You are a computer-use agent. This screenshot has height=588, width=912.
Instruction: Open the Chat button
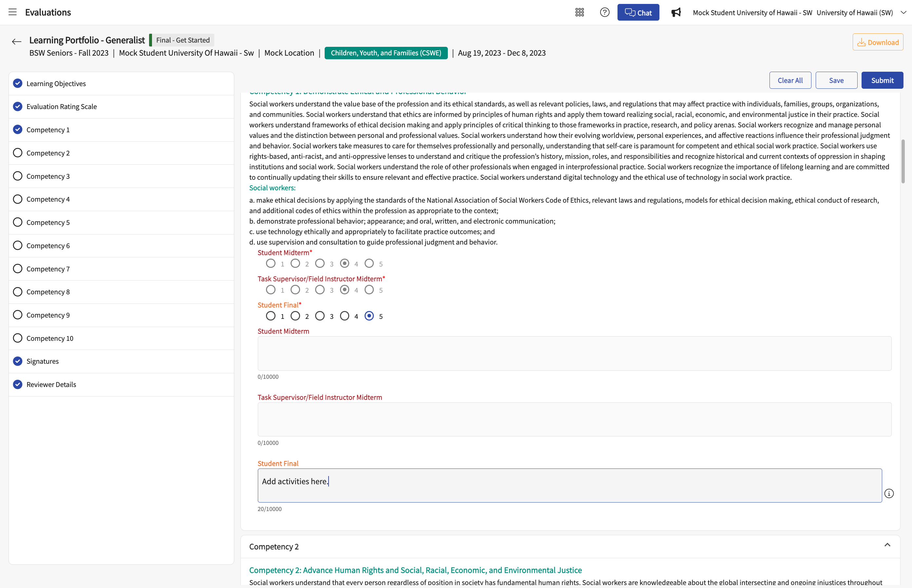point(638,12)
